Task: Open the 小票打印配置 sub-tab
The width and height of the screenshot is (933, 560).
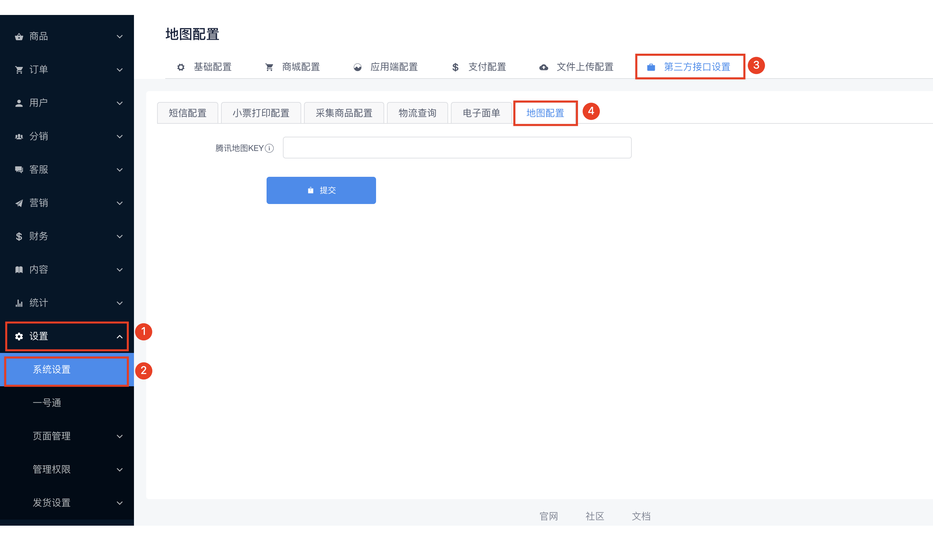Action: 261,113
